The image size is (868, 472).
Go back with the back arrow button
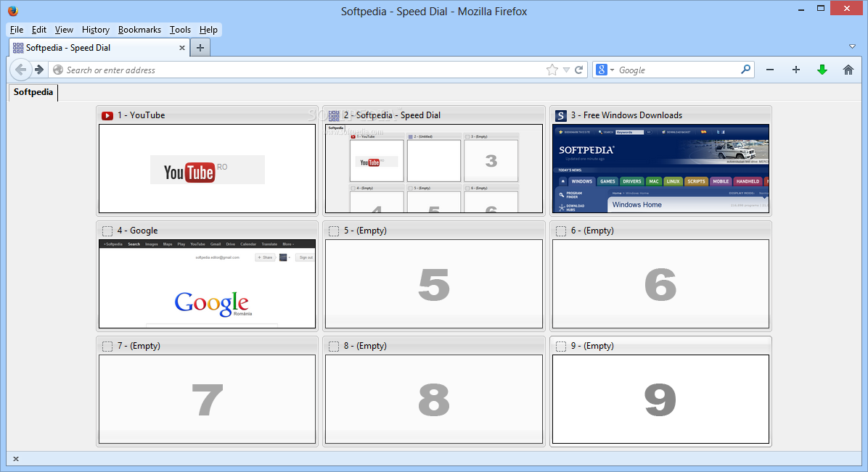[x=20, y=70]
